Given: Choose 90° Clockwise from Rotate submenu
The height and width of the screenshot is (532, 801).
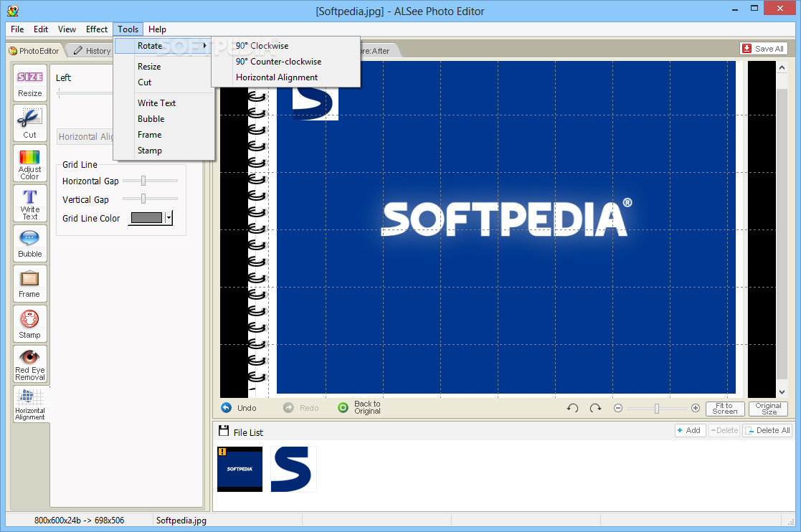Looking at the screenshot, I should coord(285,45).
